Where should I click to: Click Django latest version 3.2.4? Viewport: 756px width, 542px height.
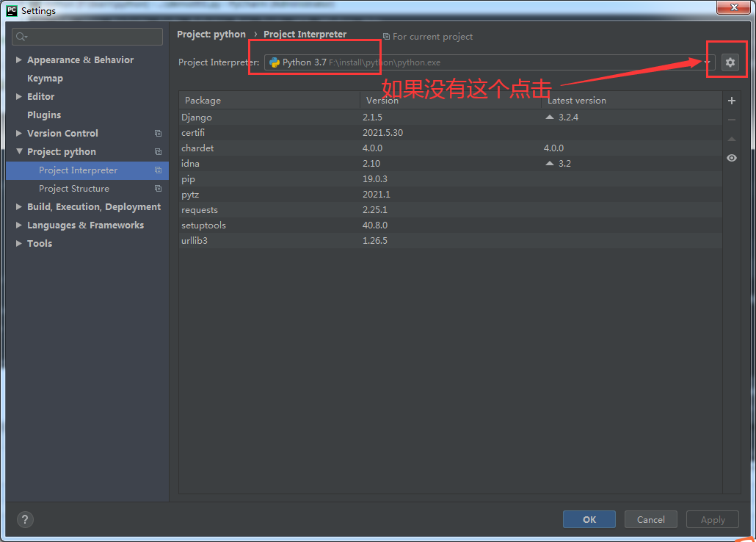click(568, 118)
